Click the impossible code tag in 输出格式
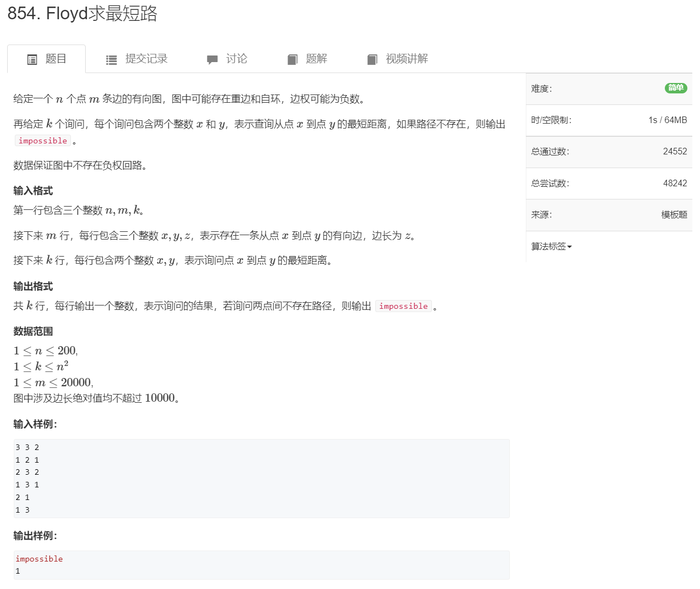Viewport: 700px width, 589px height. click(403, 306)
